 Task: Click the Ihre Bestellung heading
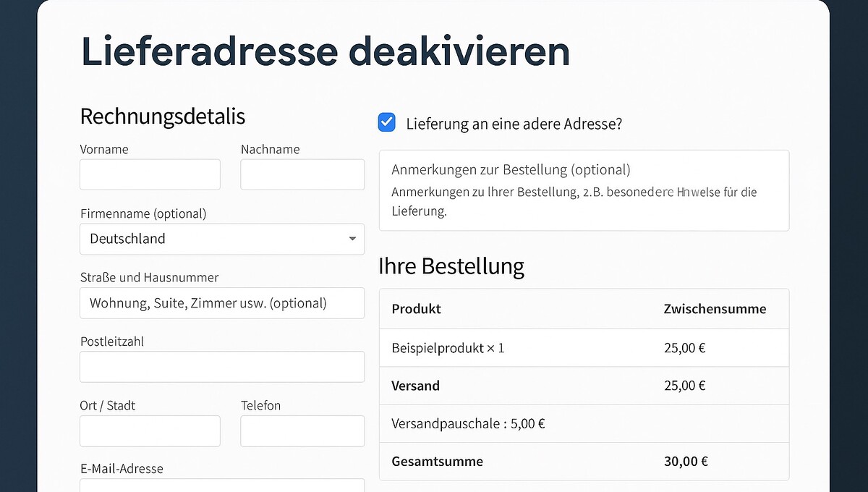pyautogui.click(x=451, y=266)
